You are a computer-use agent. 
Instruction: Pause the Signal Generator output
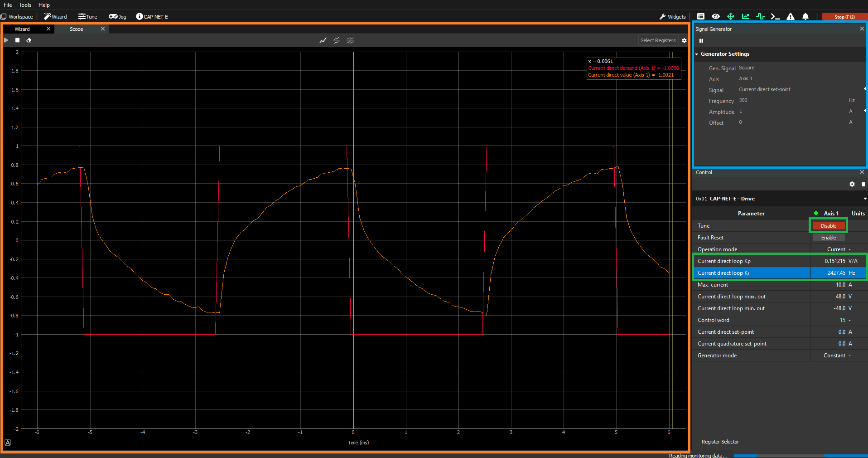701,41
